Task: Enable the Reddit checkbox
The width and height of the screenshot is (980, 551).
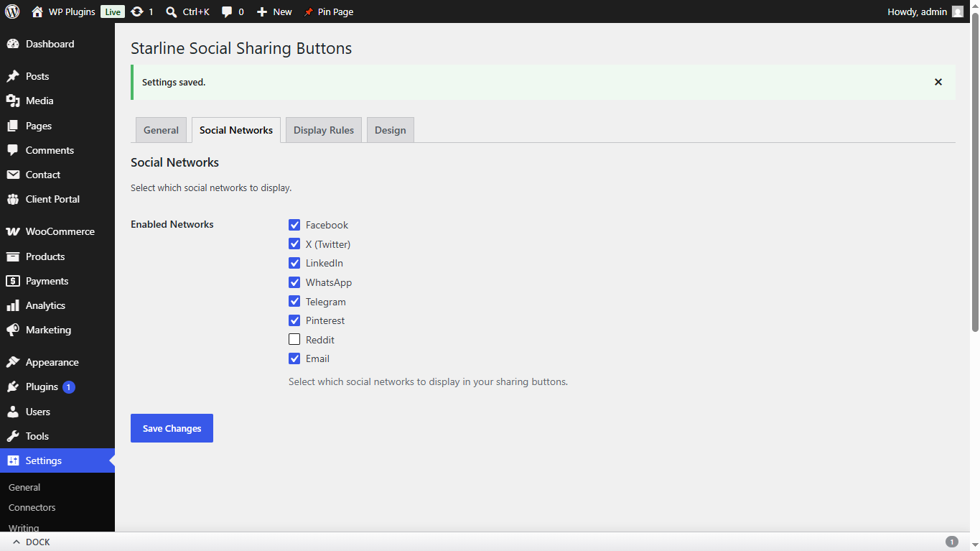Action: point(294,340)
